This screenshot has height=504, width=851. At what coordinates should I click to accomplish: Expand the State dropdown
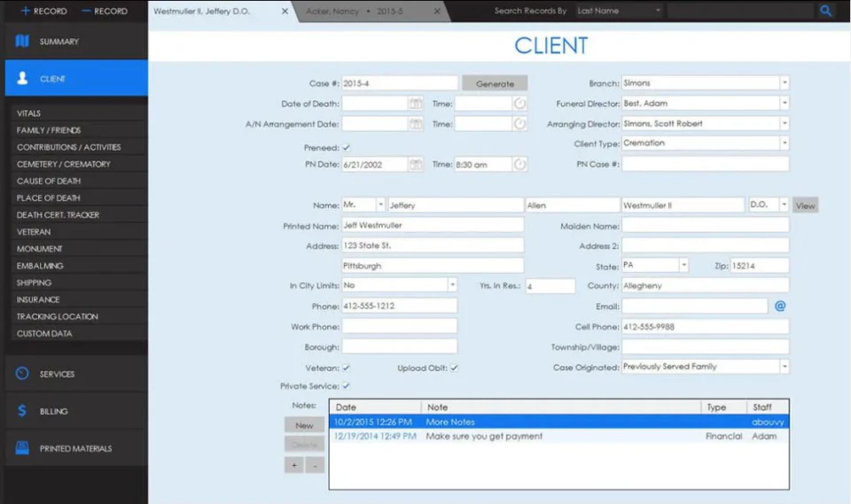683,265
